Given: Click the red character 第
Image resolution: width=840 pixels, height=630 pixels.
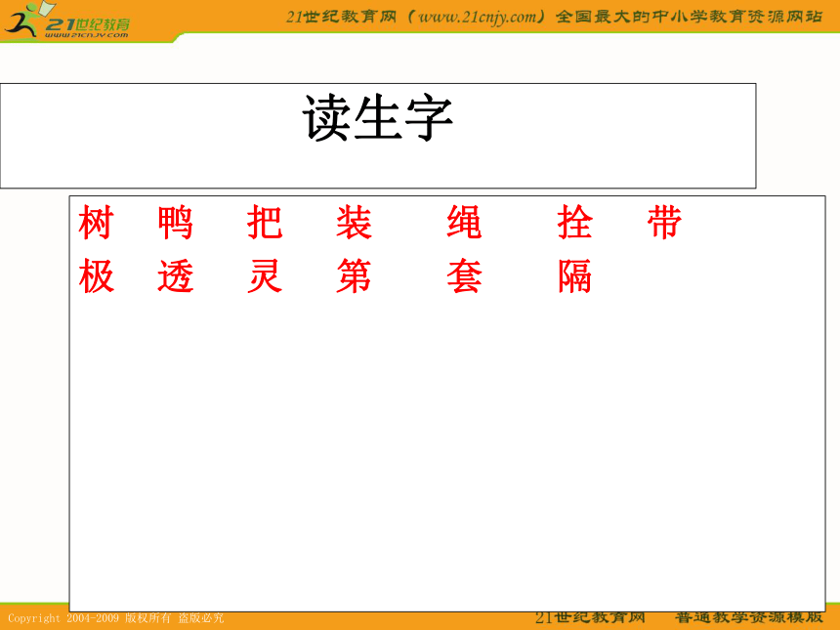Looking at the screenshot, I should [355, 275].
